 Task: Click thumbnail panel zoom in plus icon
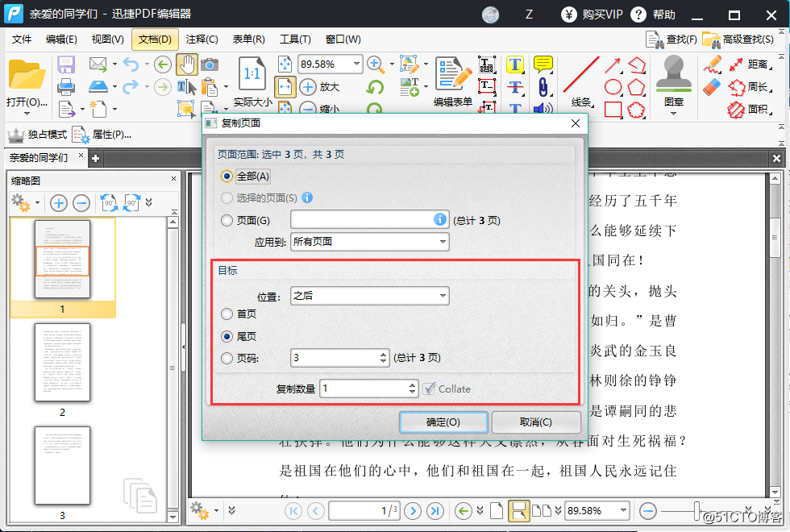tap(58, 203)
